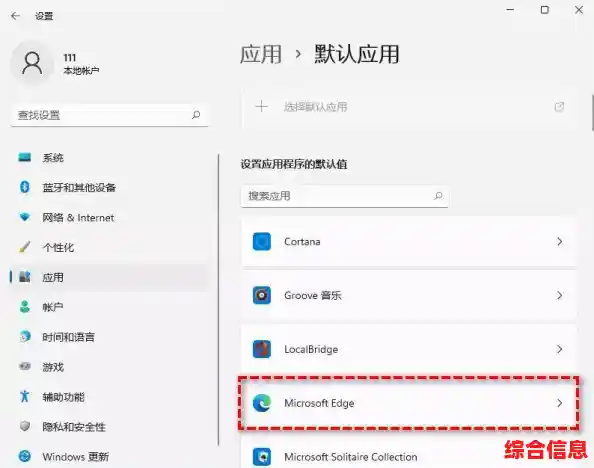Click the magnifier icon in 搜索应用 box
The image size is (594, 468).
(438, 196)
